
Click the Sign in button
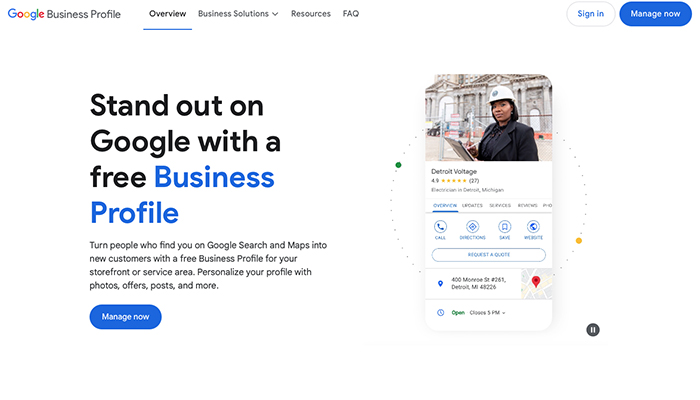point(591,14)
